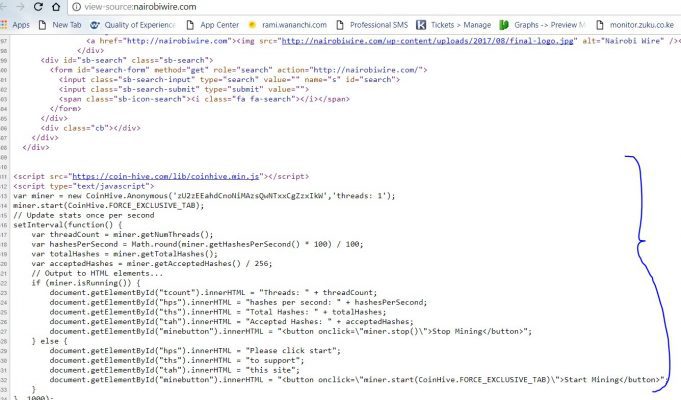Screen dimensions: 681x400
Task: Click the rami.wananchi.com yellow favicon
Action: 252,25
